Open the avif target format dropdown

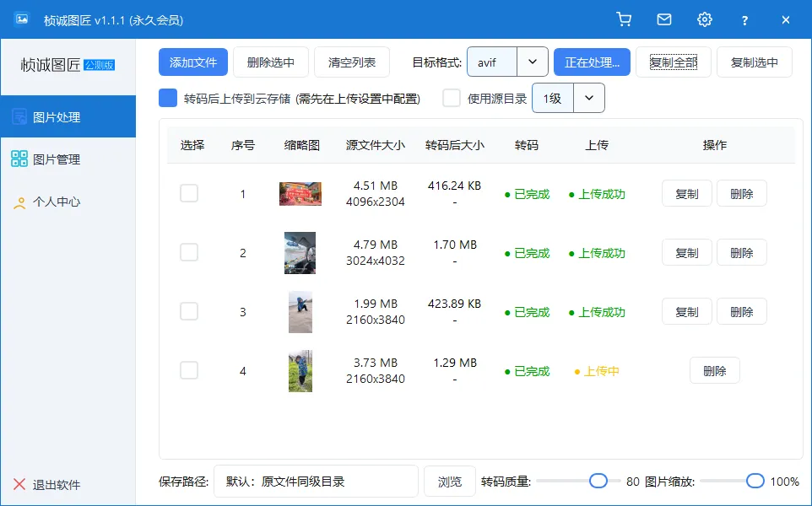533,62
